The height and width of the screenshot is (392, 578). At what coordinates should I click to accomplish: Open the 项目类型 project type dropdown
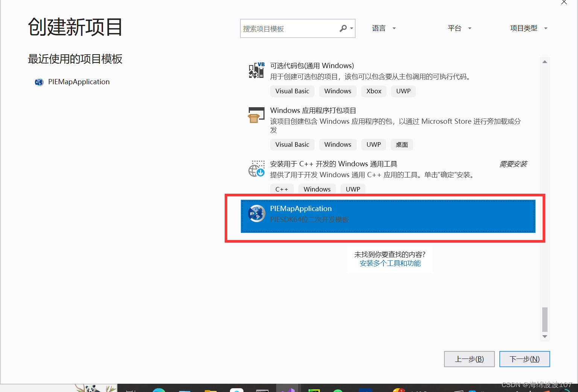529,28
